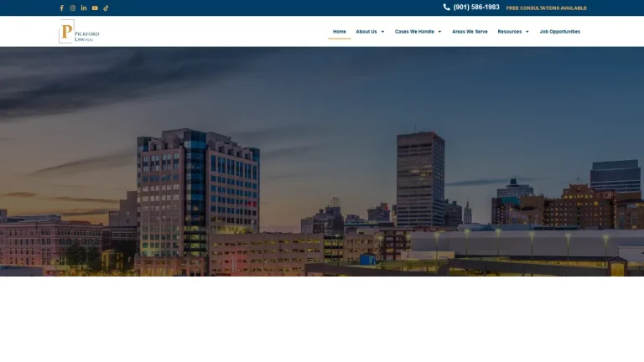Image resolution: width=644 pixels, height=362 pixels.
Task: Go to the Home menu item
Action: pos(340,32)
